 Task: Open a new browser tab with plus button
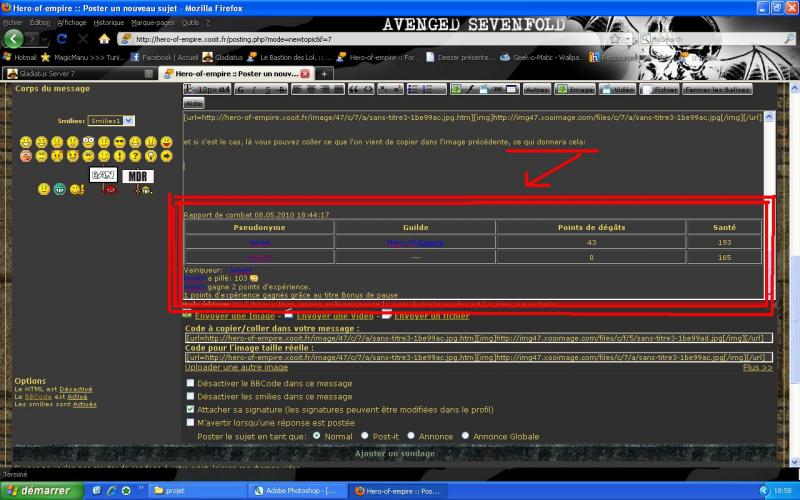coord(324,73)
